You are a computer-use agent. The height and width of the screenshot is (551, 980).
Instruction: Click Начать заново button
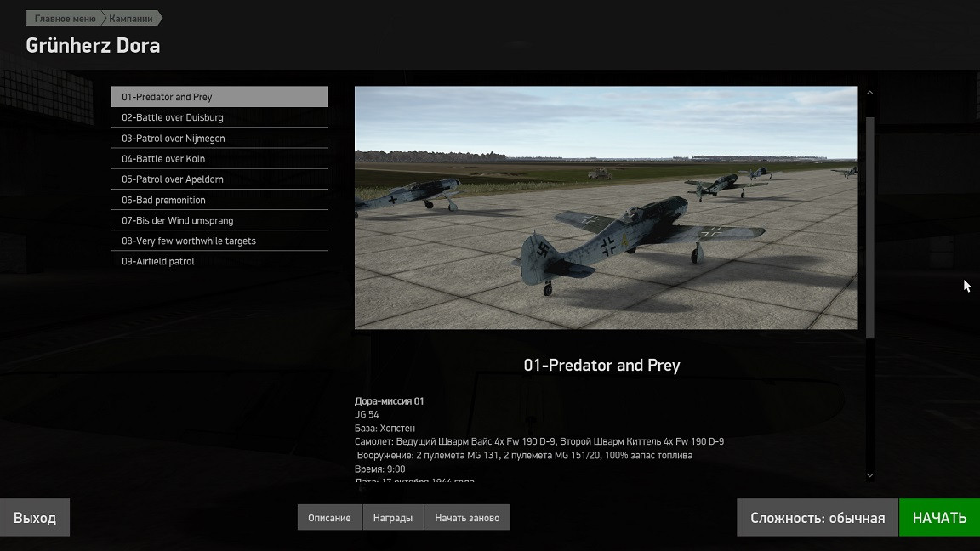(x=467, y=518)
